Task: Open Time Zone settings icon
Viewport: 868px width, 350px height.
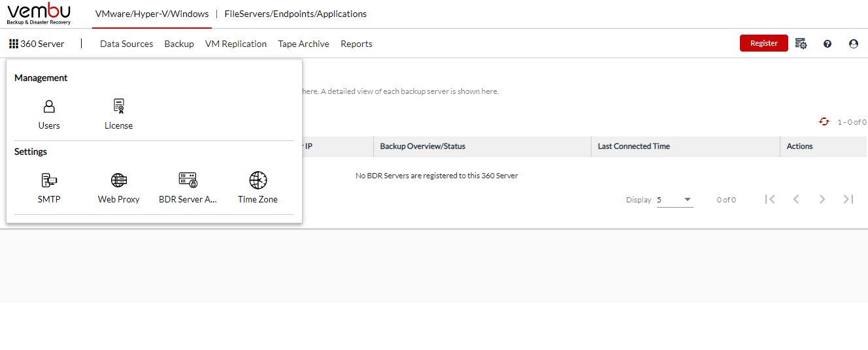Action: (x=258, y=180)
